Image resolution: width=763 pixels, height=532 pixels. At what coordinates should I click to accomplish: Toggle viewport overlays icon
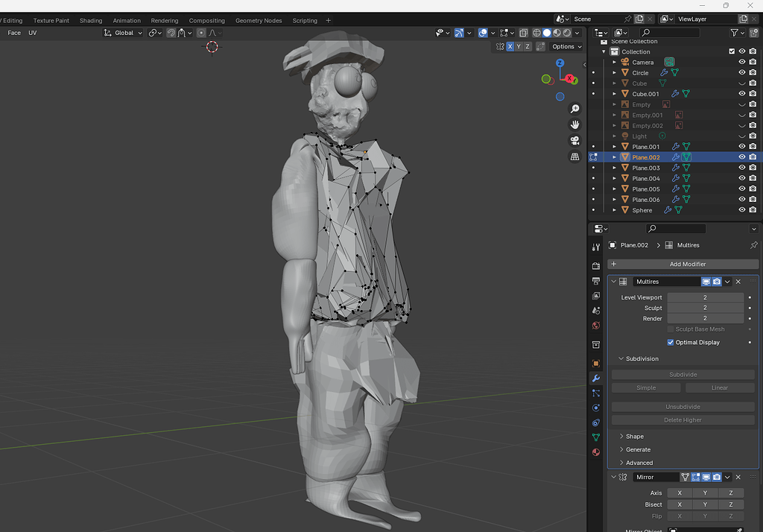click(483, 33)
